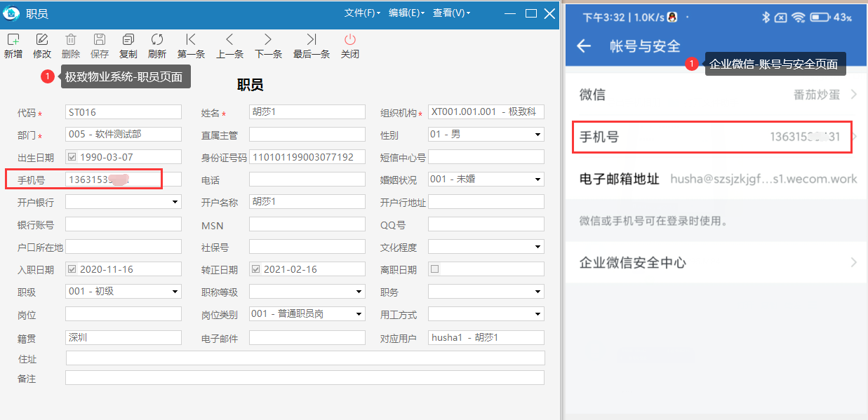This screenshot has height=420, width=868.
Task: Click the app logo in 职员 title bar
Action: click(x=12, y=13)
